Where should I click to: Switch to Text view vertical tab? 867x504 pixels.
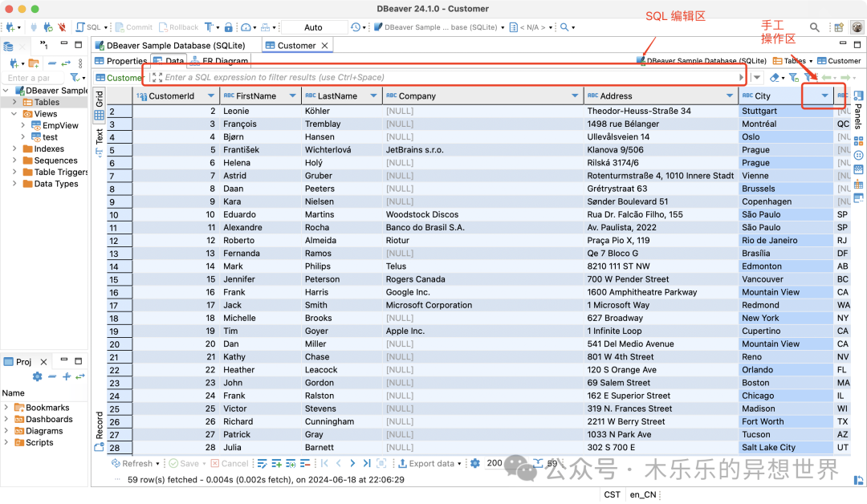coord(99,142)
